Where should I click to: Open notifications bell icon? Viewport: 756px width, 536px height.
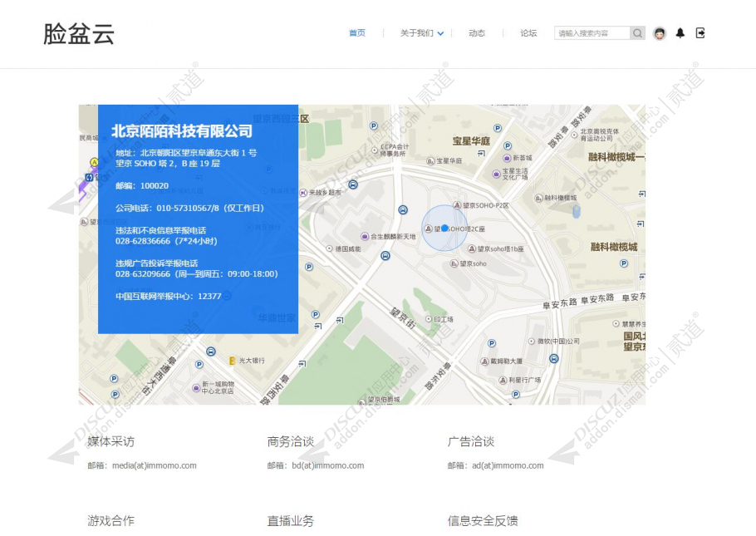pos(680,32)
